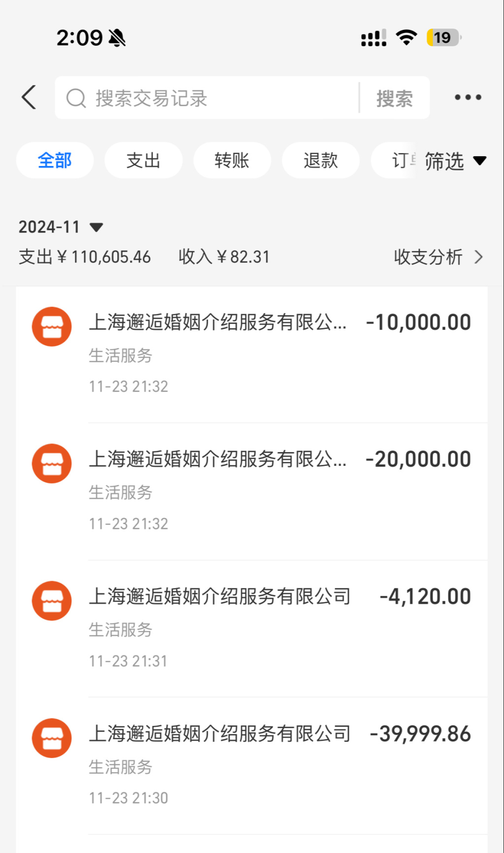Image resolution: width=504 pixels, height=853 pixels.
Task: Tap merchant icon of -20,000.00 transaction
Action: (x=52, y=463)
